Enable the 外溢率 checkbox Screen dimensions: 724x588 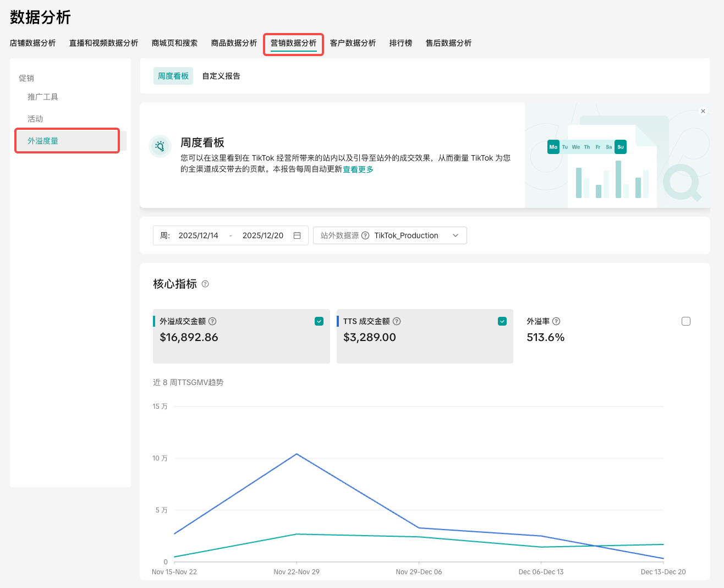pos(685,321)
